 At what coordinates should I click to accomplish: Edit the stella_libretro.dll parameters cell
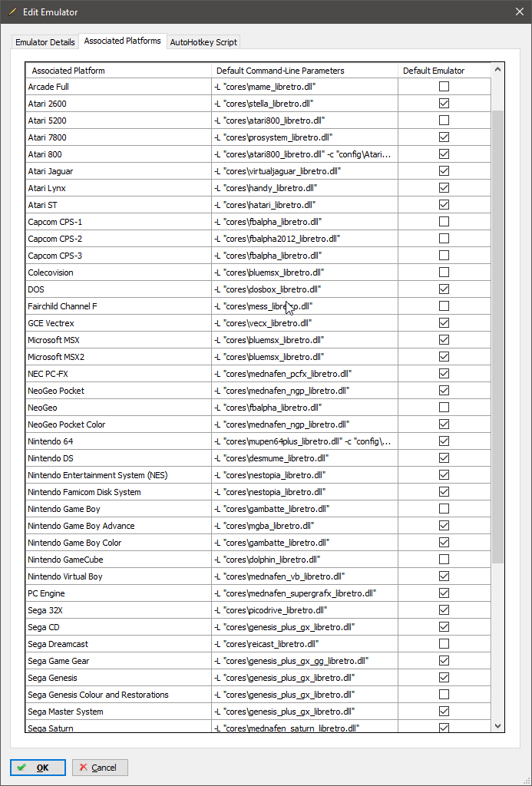pyautogui.click(x=305, y=104)
